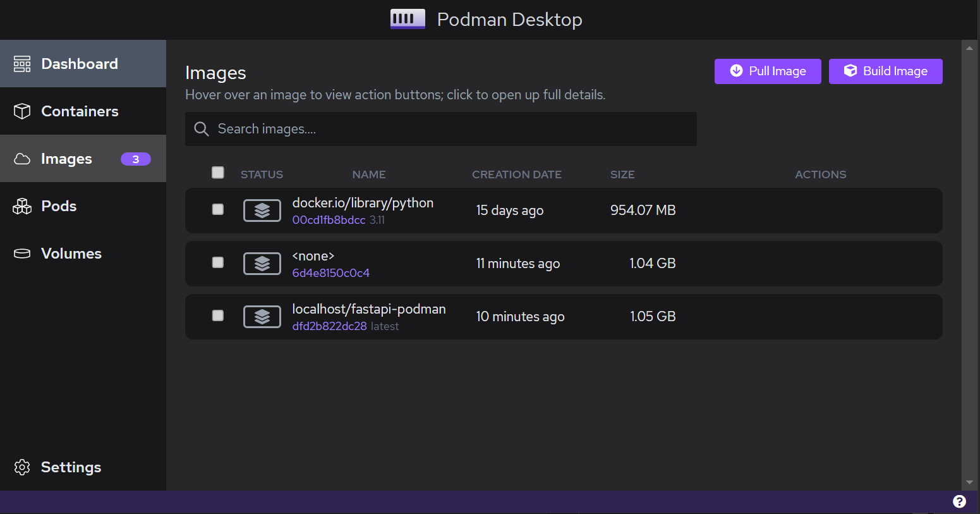Click the search magnifier icon
980x514 pixels.
(x=202, y=129)
